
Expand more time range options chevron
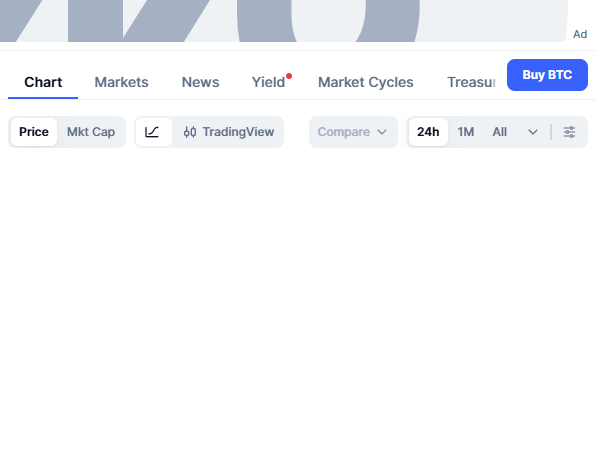(533, 132)
